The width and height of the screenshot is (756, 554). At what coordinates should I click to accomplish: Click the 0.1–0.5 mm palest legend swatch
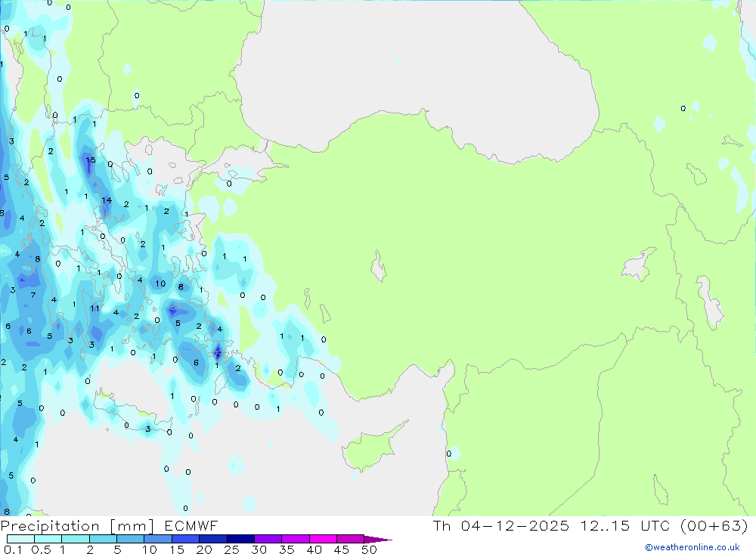[20, 539]
